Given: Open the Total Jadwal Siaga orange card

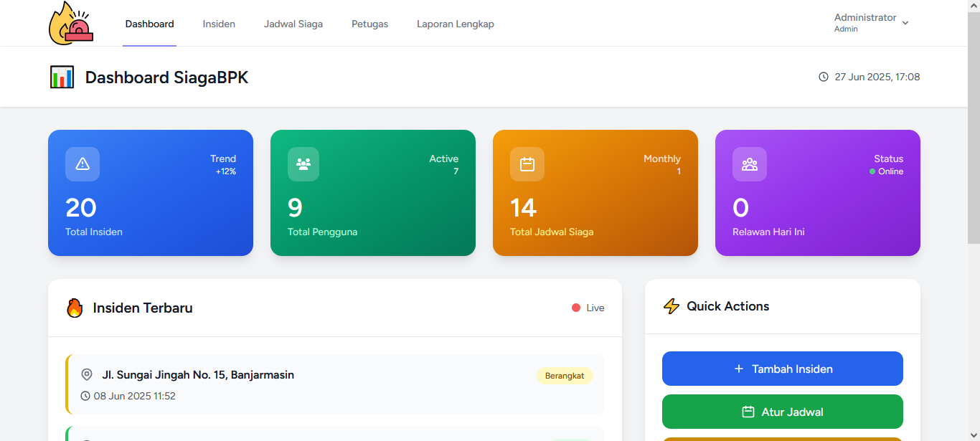Looking at the screenshot, I should (595, 193).
